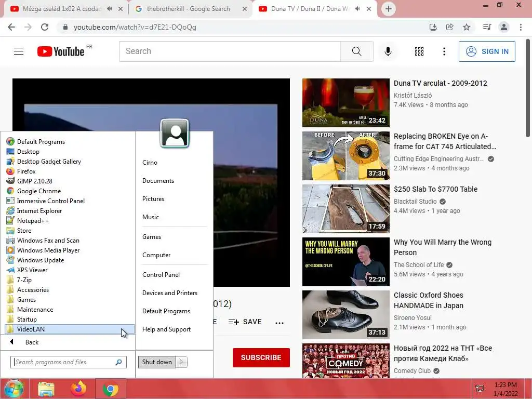Image resolution: width=532 pixels, height=399 pixels.
Task: Click the Windows Start orb
Action: (14, 389)
